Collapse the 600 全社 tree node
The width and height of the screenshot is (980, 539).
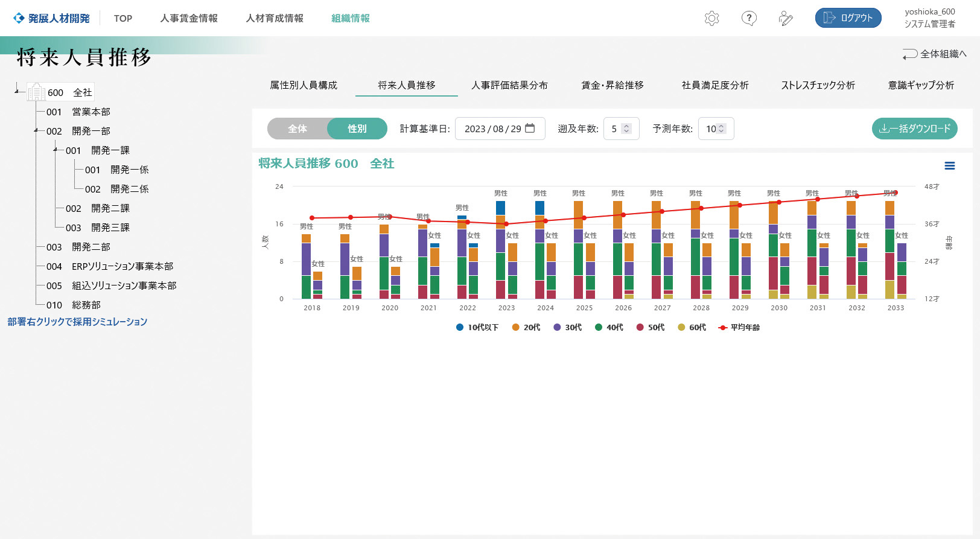17,92
